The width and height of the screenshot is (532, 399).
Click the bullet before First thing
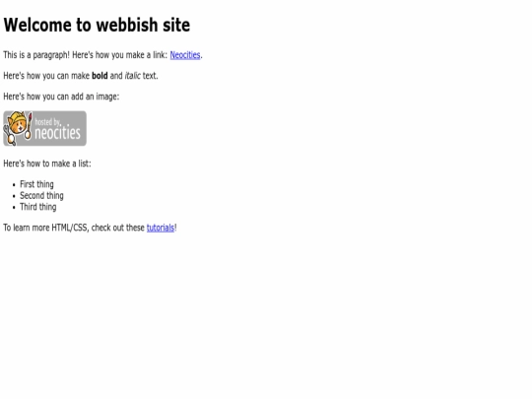(14, 185)
